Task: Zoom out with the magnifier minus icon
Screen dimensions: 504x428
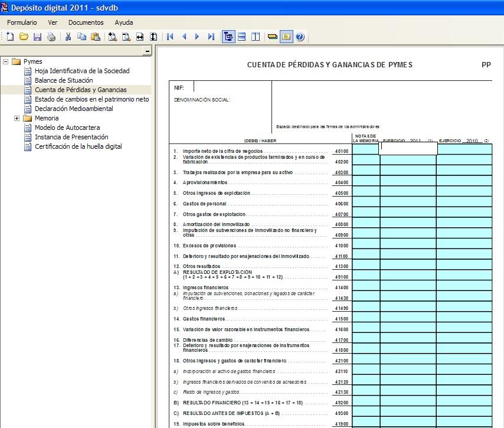Action: coord(126,37)
